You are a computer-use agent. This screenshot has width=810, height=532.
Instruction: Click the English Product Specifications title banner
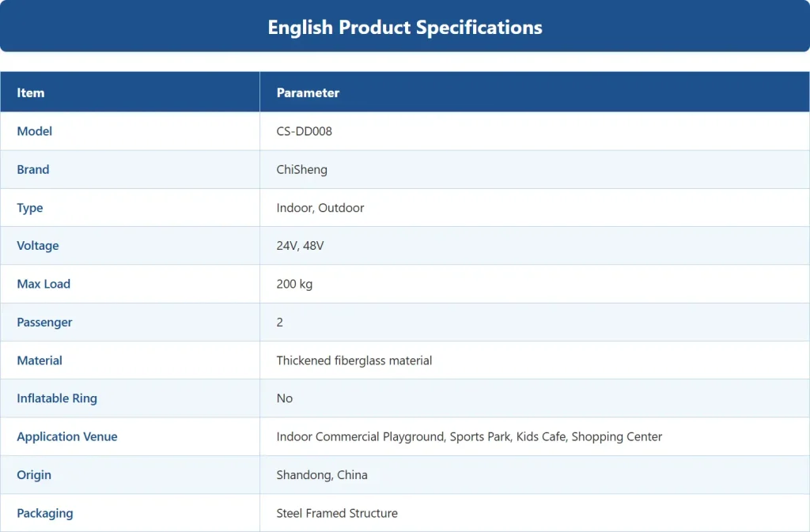[405, 26]
